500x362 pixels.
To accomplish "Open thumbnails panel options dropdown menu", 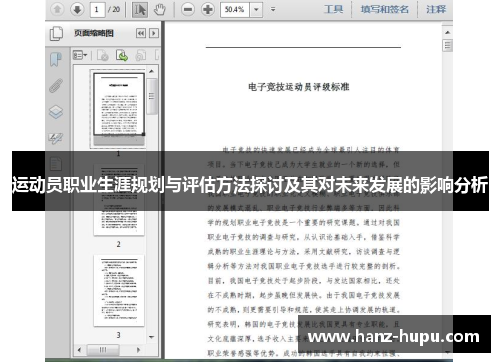I will (x=80, y=55).
